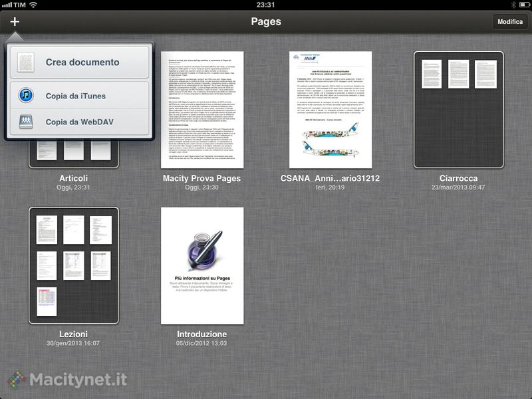Open the CSANA airplane document thumbnail

pyautogui.click(x=331, y=110)
